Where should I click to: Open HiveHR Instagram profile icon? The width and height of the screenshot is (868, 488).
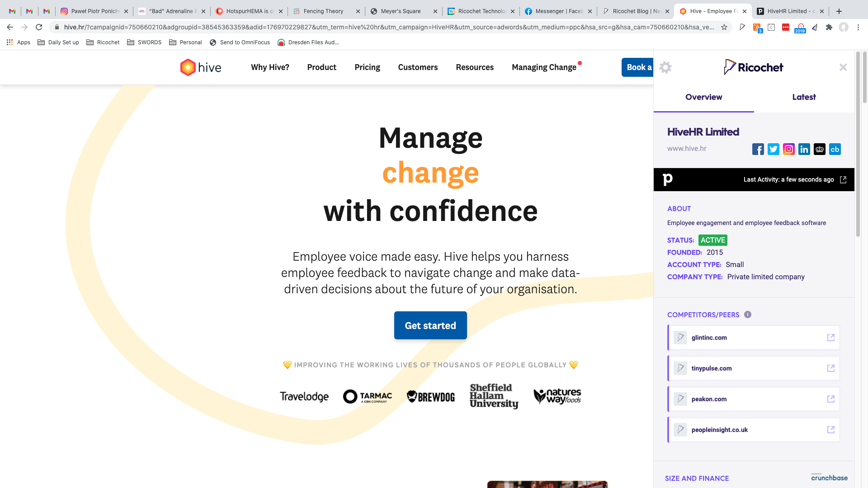(x=789, y=149)
